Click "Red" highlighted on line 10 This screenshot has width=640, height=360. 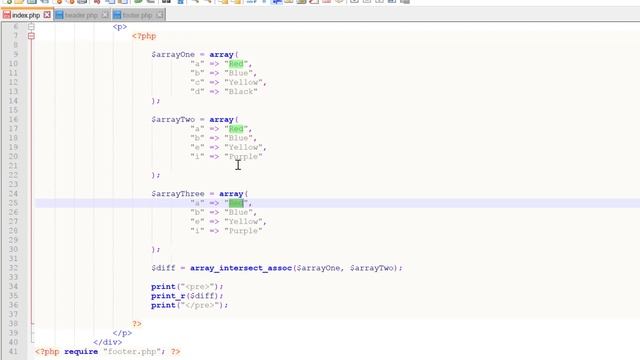pyautogui.click(x=236, y=64)
